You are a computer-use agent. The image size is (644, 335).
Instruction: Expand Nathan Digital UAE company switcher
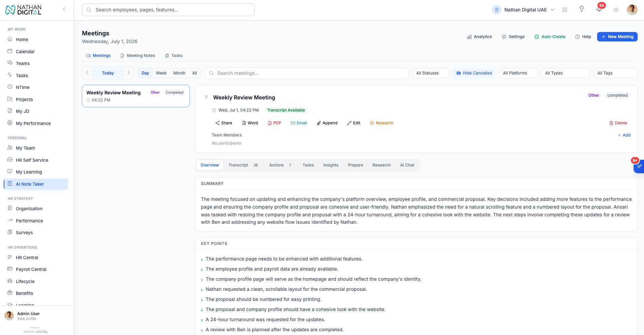click(523, 10)
